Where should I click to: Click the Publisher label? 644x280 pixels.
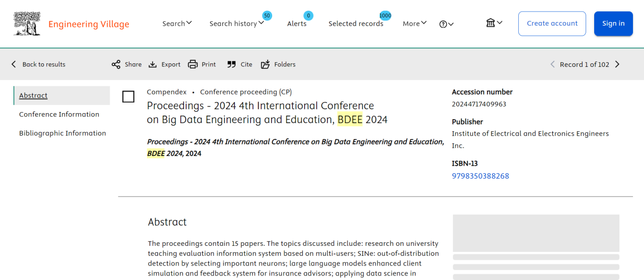(x=467, y=122)
